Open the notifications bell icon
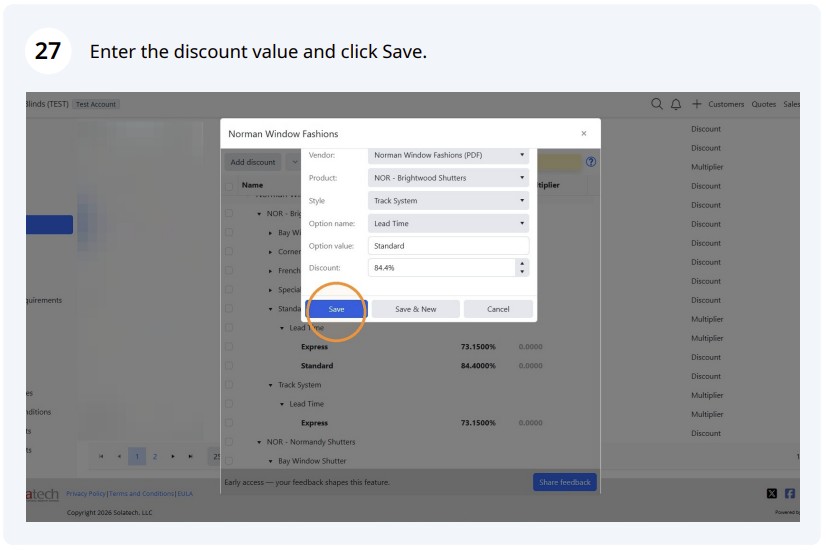Viewport: 827px width, 550px height. 676,104
